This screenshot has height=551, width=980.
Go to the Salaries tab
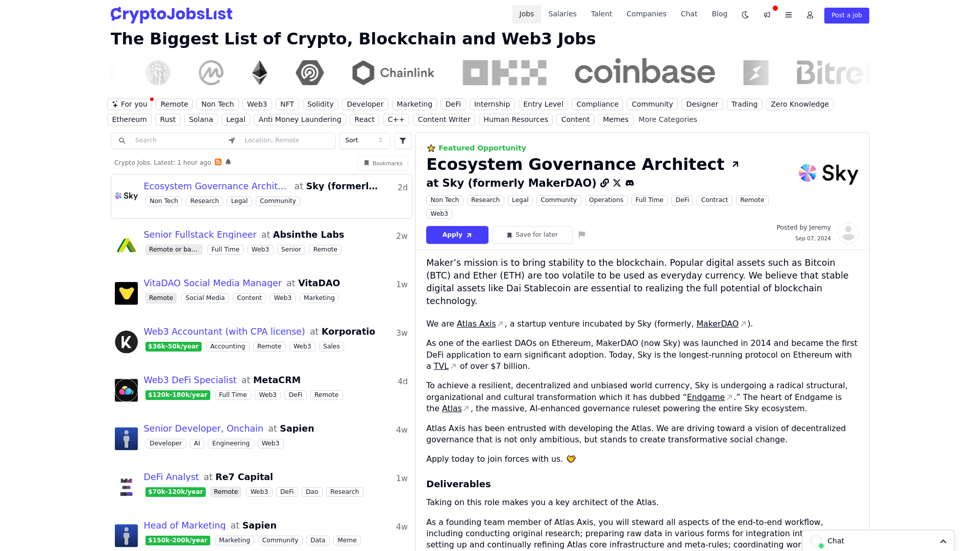pyautogui.click(x=562, y=14)
